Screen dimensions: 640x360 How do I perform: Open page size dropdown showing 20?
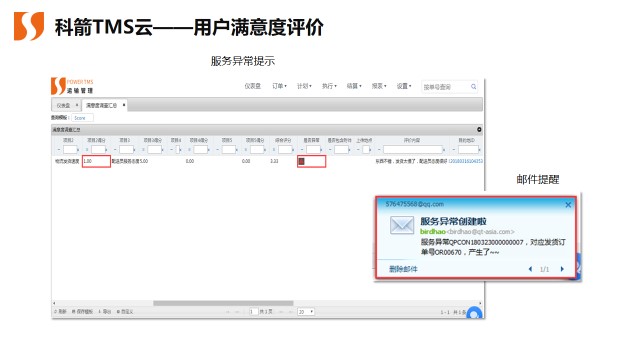(x=306, y=312)
